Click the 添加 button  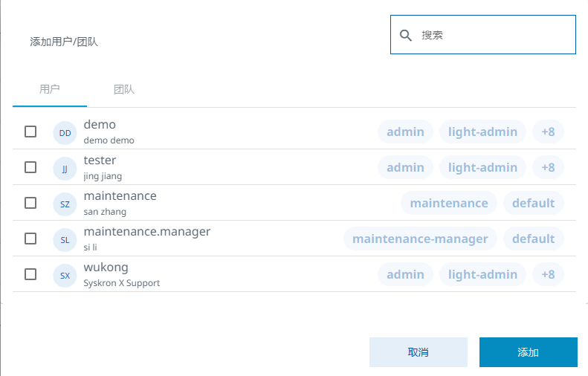[528, 352]
